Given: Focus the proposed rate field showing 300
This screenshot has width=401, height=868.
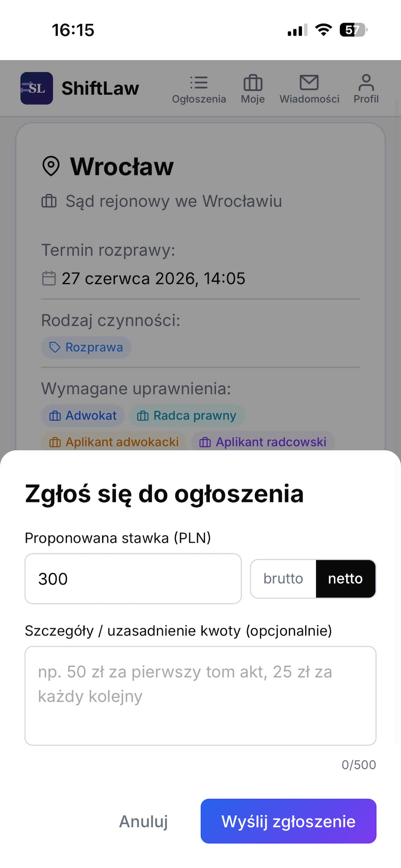Looking at the screenshot, I should click(x=133, y=579).
